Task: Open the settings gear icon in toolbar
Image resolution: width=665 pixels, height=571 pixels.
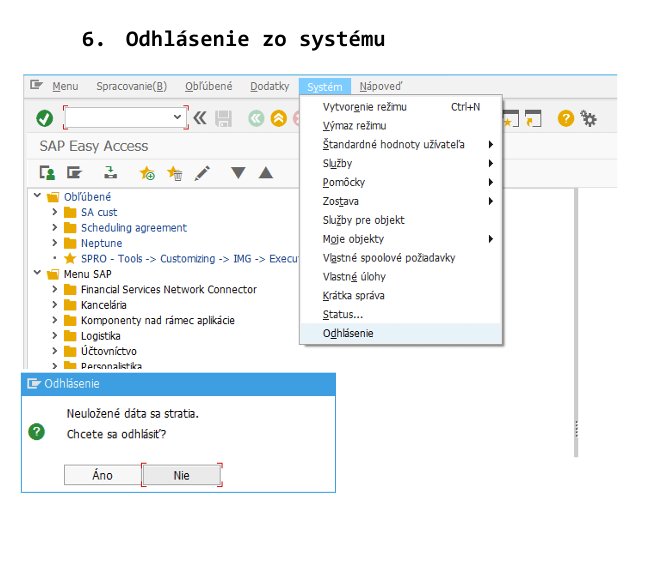Action: (589, 119)
